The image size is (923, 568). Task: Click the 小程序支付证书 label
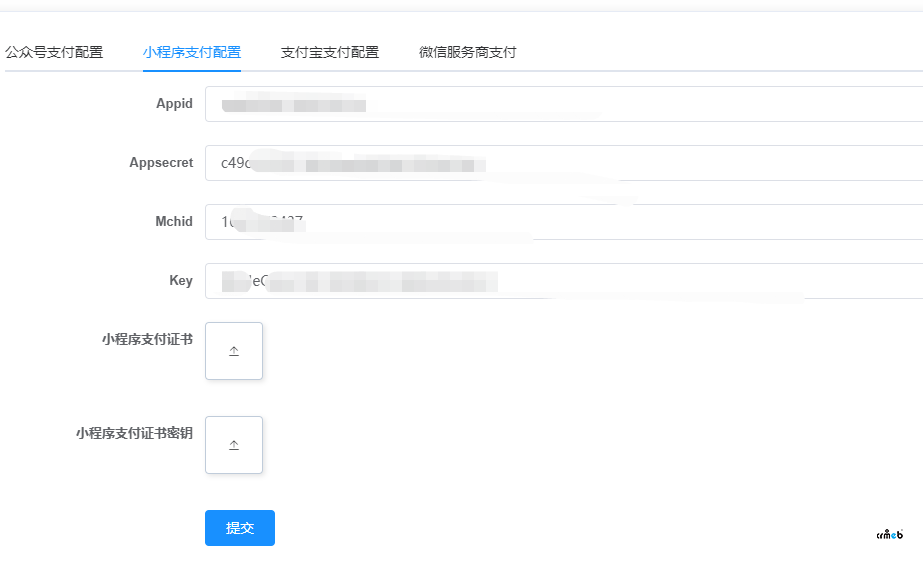(147, 339)
